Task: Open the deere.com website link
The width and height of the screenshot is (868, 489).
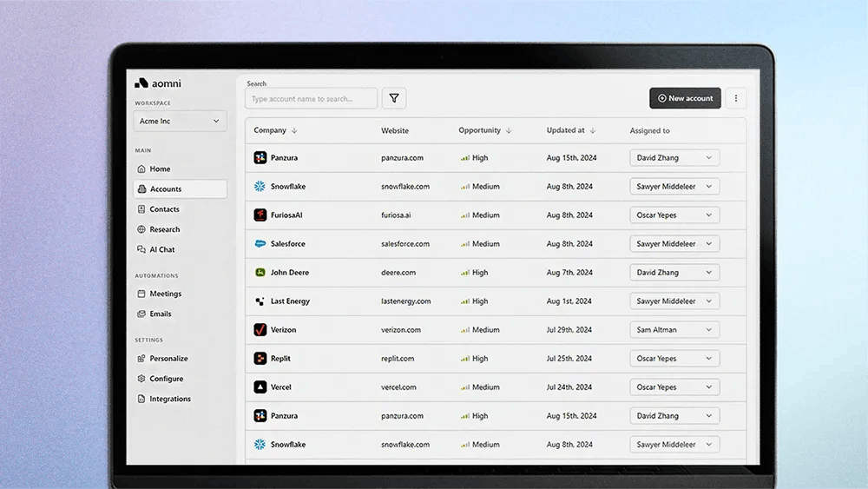Action: (x=398, y=273)
